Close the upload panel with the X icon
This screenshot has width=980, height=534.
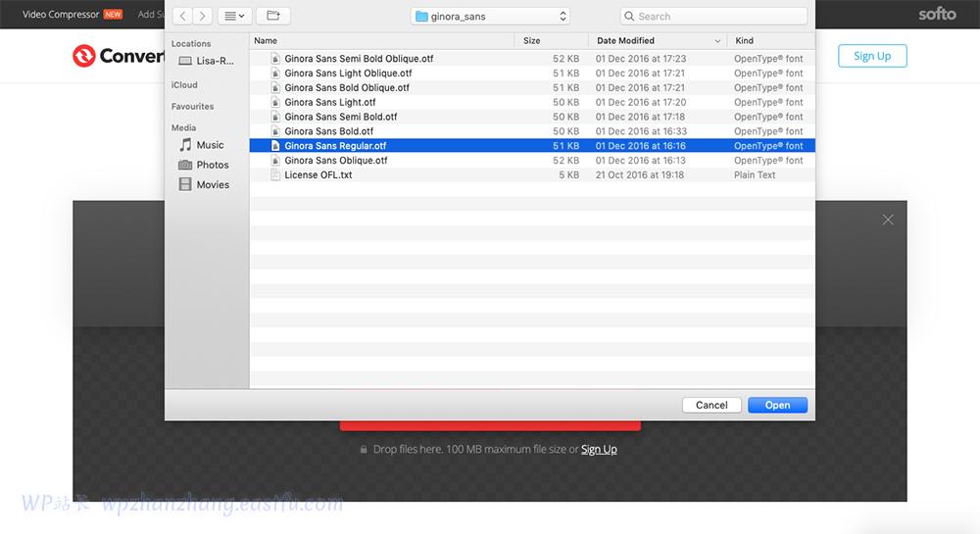(x=888, y=219)
